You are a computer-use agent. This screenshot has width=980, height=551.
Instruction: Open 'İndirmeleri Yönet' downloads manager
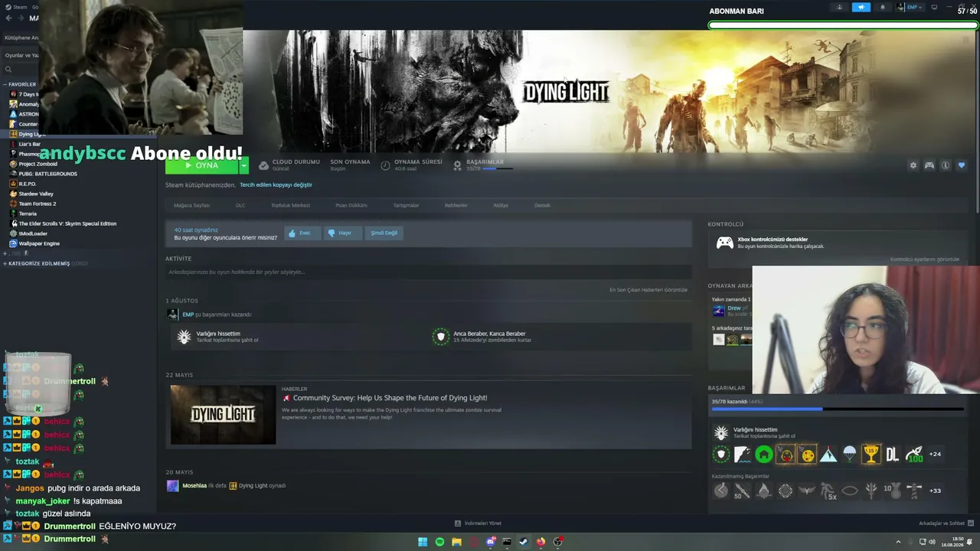tap(479, 523)
